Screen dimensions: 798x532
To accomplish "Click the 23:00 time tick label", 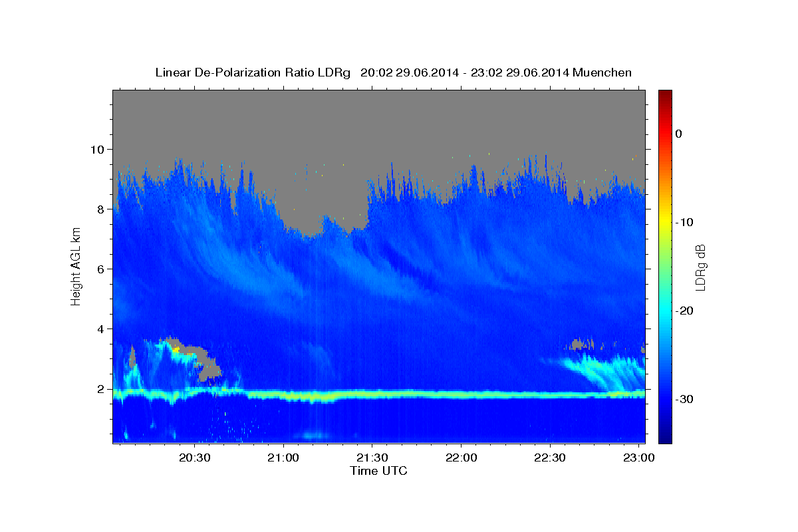I will point(639,458).
